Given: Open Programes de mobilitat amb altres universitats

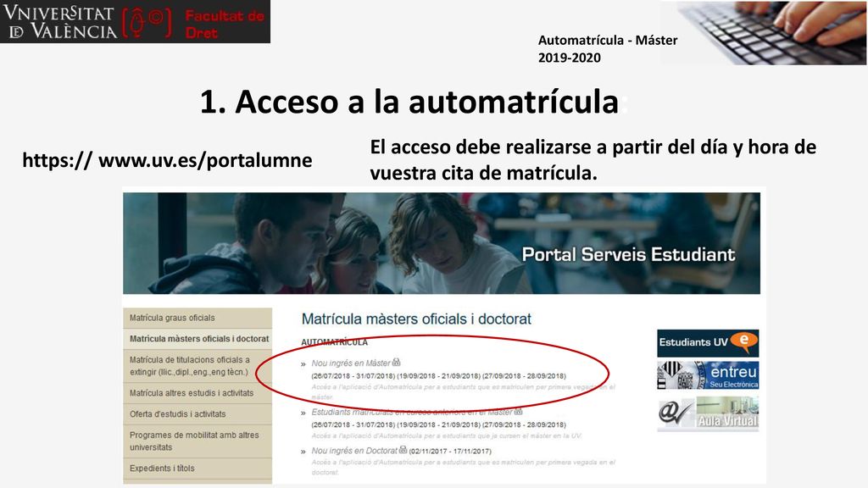Looking at the screenshot, I should [198, 441].
